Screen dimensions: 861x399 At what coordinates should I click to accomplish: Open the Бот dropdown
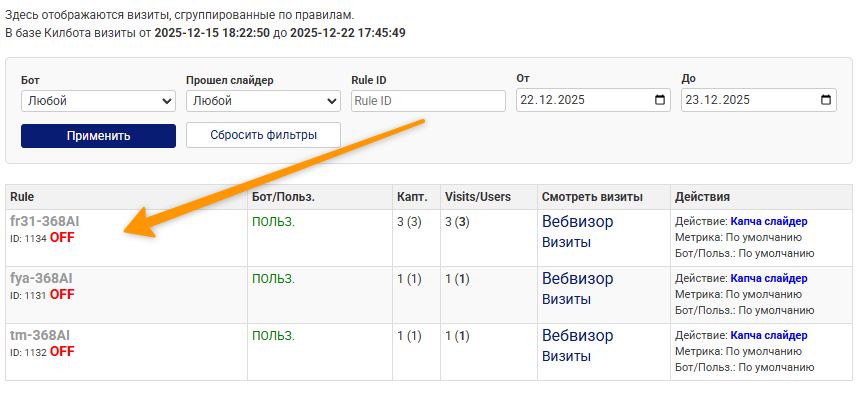tap(98, 101)
